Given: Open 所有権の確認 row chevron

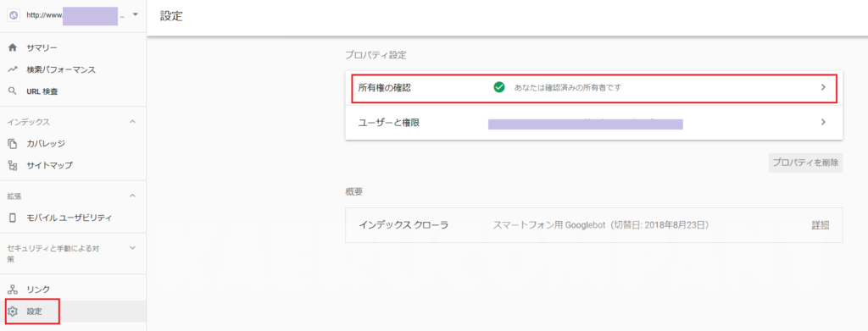Looking at the screenshot, I should point(823,87).
